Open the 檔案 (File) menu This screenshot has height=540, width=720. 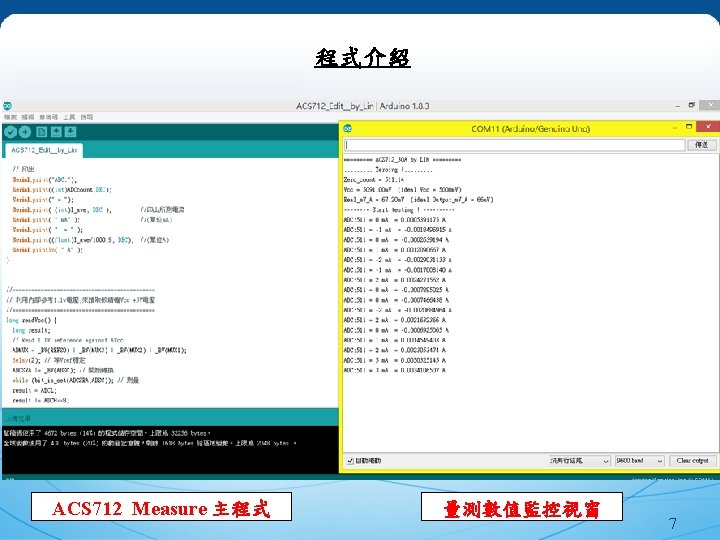(x=10, y=118)
